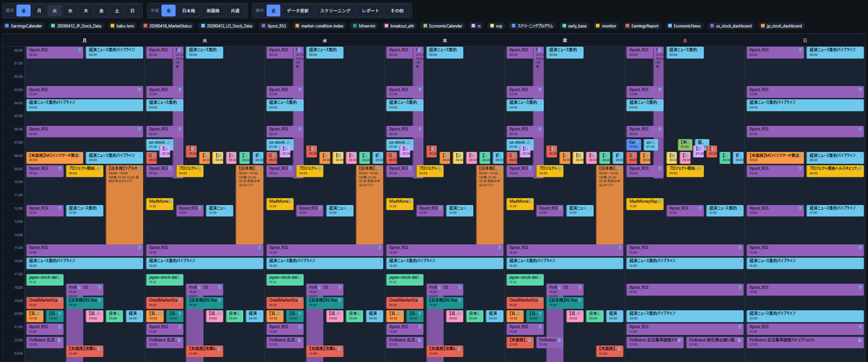Click the kabu-lens legend chip
The width and height of the screenshot is (868, 362).
click(x=122, y=26)
